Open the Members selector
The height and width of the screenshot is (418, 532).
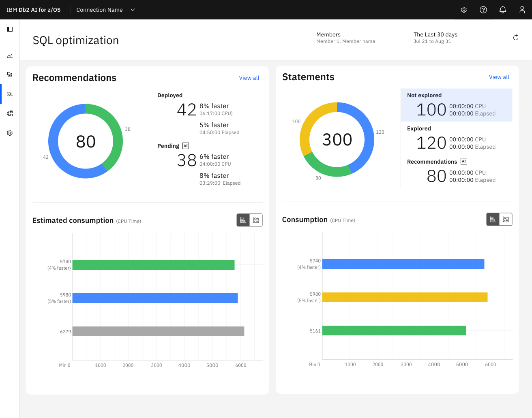[x=345, y=38]
